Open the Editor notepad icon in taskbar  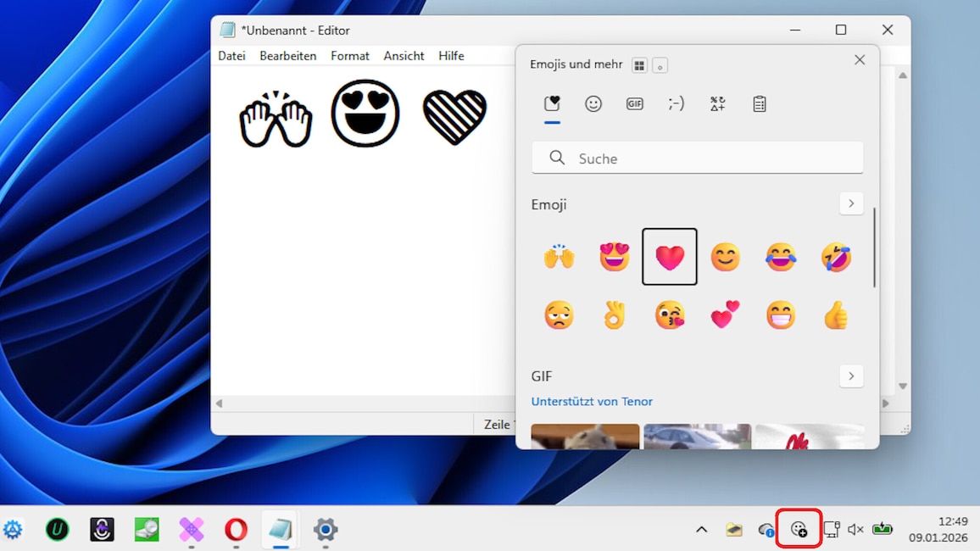[281, 530]
